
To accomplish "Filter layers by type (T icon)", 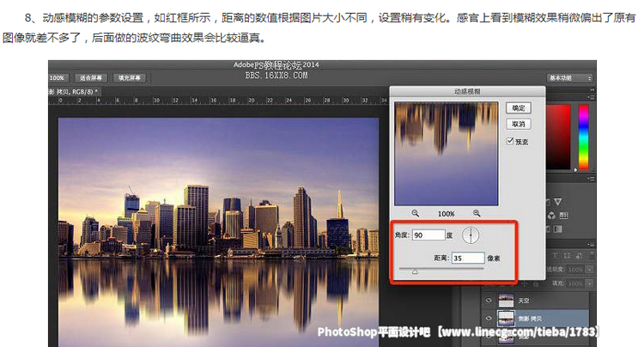I will coord(555,255).
